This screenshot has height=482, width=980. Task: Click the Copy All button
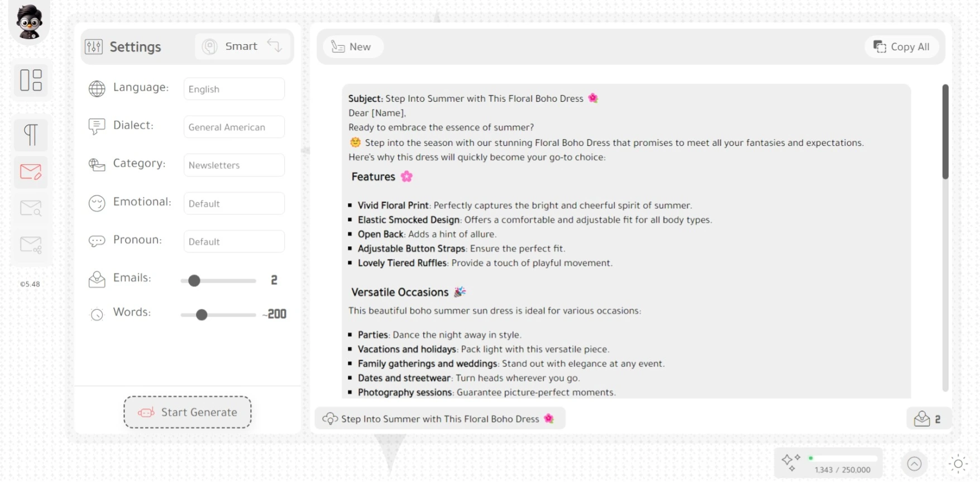coord(901,47)
